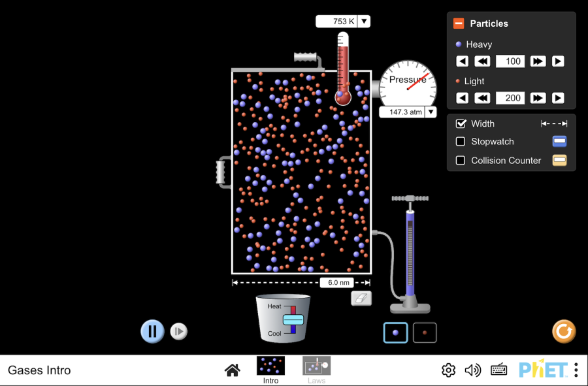588x386 pixels.
Task: Enable the Collision Counter checkbox
Action: [461, 160]
